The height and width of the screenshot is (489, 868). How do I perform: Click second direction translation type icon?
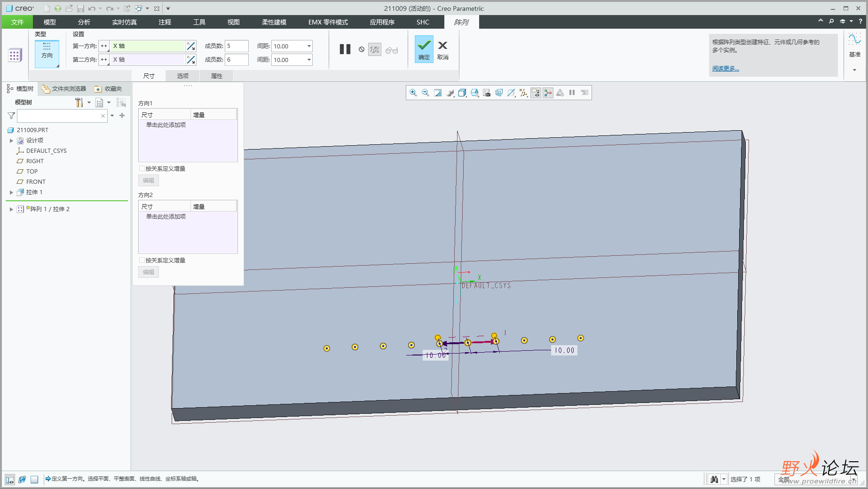point(104,60)
